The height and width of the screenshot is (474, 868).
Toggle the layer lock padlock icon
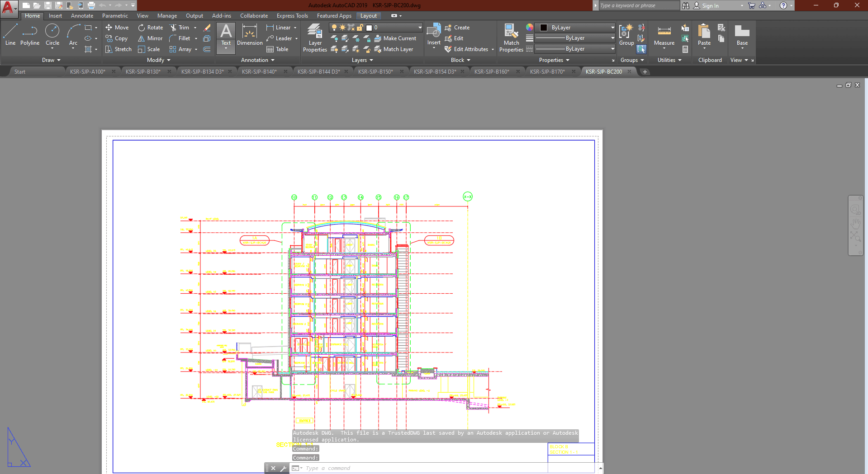pos(360,28)
